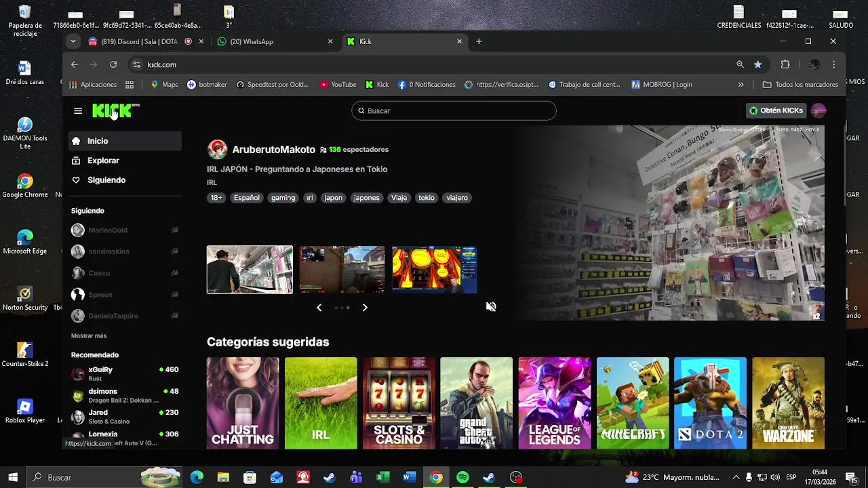Open recommended channel dsimons
The width and height of the screenshot is (868, 488).
pyautogui.click(x=125, y=395)
